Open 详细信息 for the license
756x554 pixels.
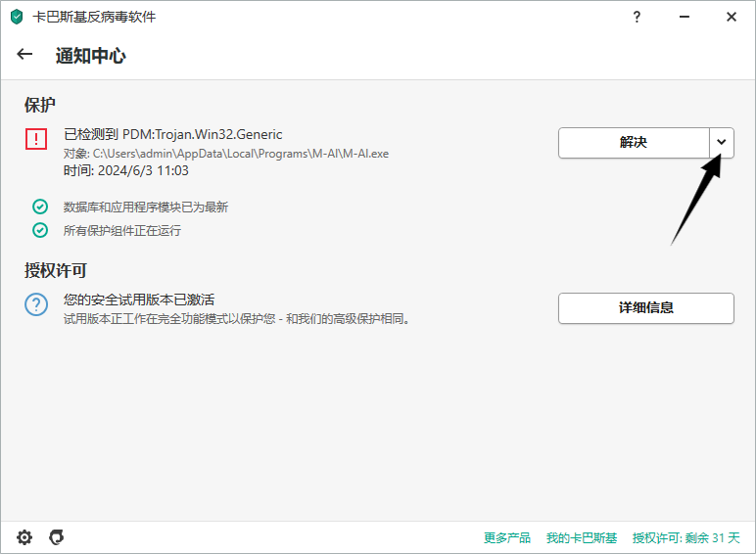click(x=646, y=307)
